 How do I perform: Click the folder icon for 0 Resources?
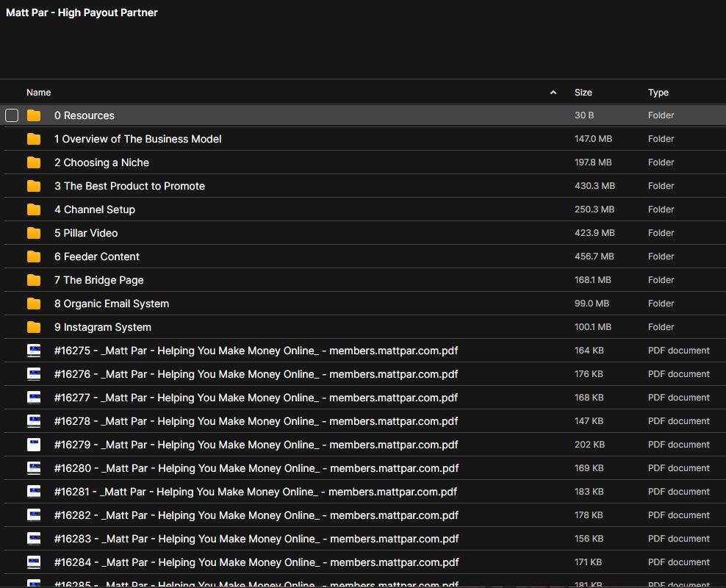(34, 115)
